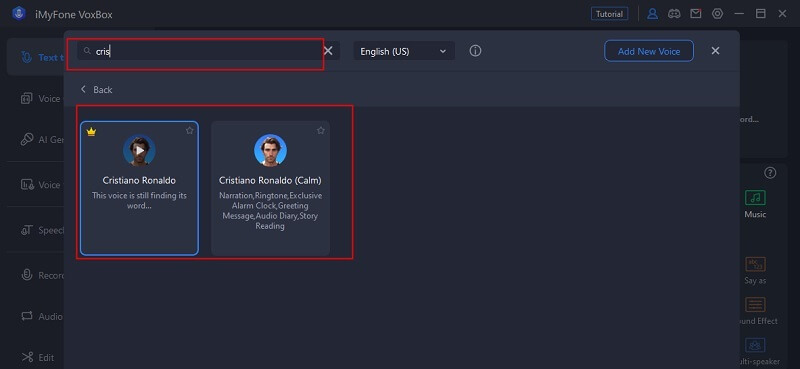Select the Multi-speaker icon in right panel
The height and width of the screenshot is (369, 800).
(x=755, y=346)
